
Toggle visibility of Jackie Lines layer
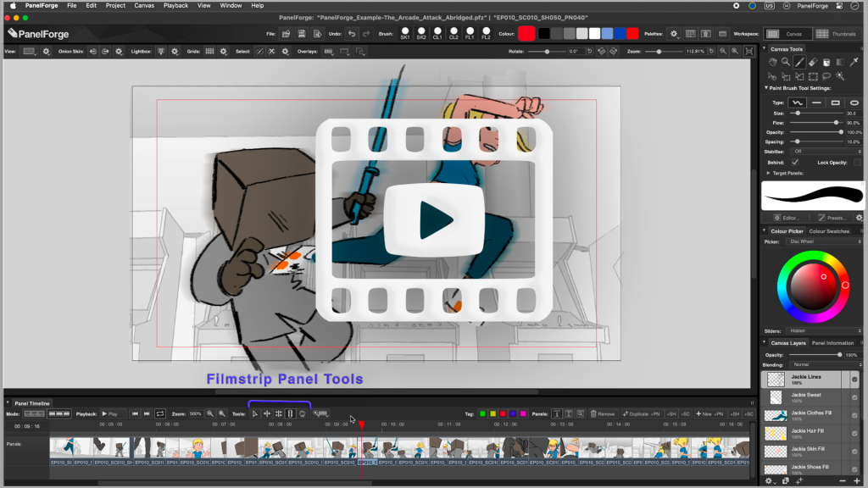(x=854, y=379)
